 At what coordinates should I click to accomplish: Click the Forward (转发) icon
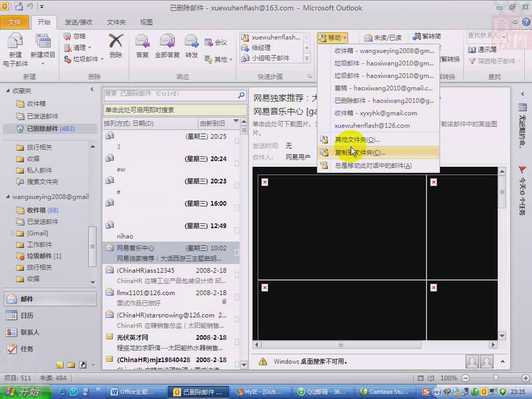click(x=191, y=42)
